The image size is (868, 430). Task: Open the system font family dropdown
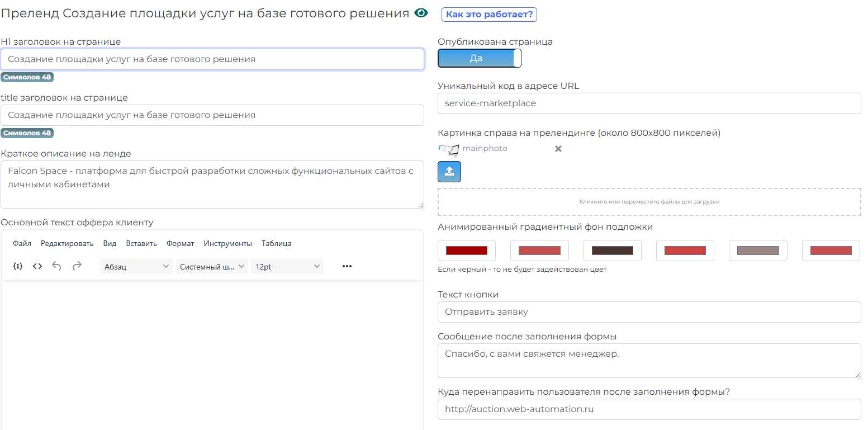click(212, 267)
